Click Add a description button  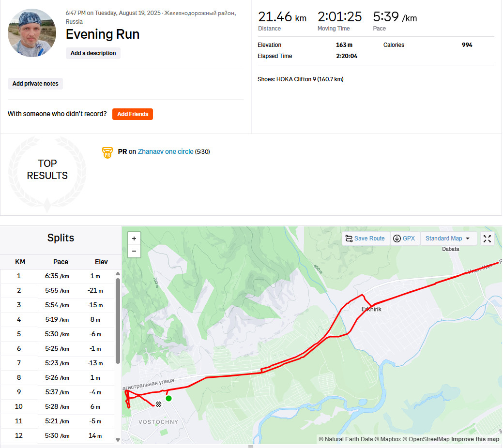coord(93,53)
